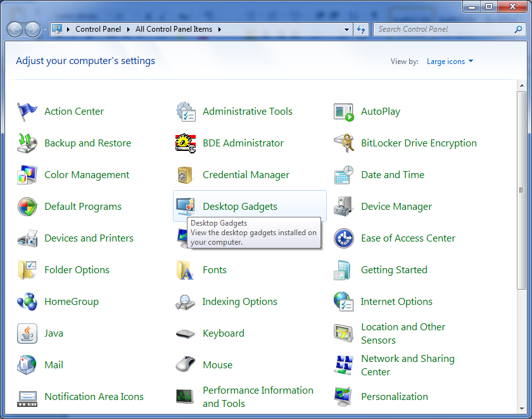Open the Devices and Printers icon

27,238
